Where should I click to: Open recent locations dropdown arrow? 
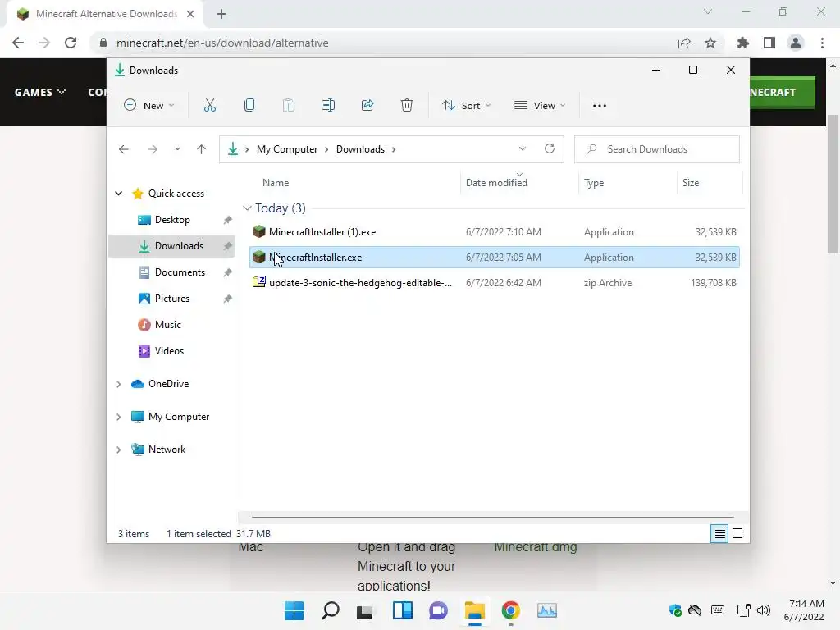pos(177,149)
